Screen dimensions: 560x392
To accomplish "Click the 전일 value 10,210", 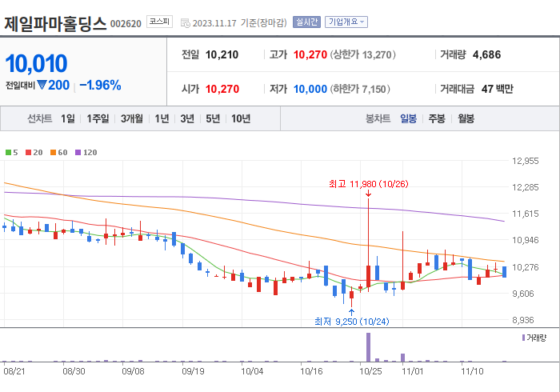I will coord(222,54).
